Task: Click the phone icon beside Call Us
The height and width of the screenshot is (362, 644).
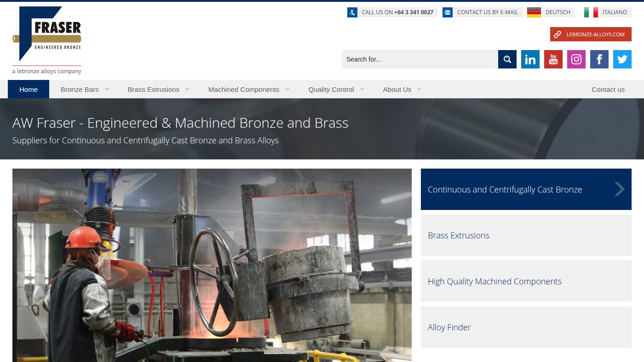Action: coord(352,12)
